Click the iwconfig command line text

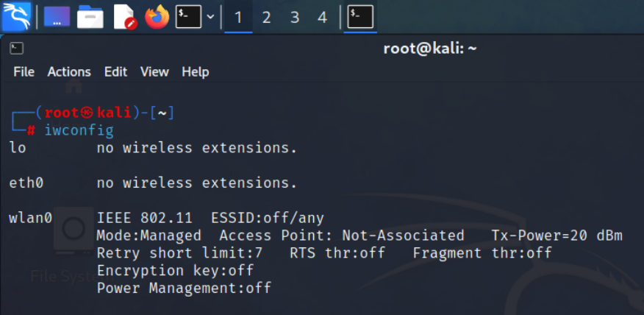pos(79,131)
